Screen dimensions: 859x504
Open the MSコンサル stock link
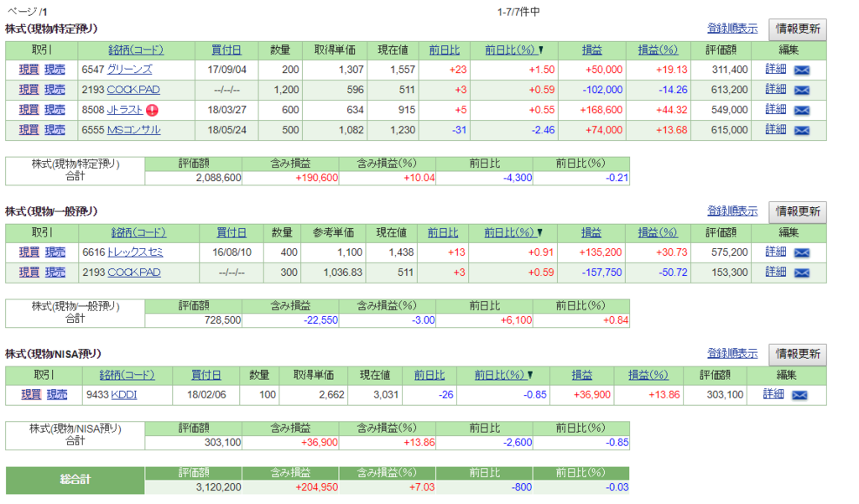coord(133,130)
